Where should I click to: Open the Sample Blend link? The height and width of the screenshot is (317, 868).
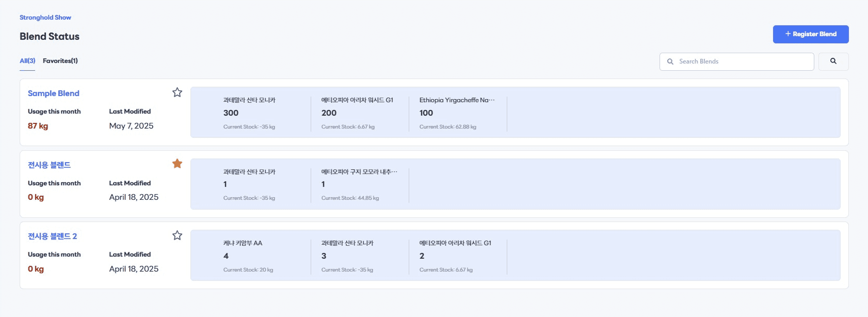tap(54, 93)
